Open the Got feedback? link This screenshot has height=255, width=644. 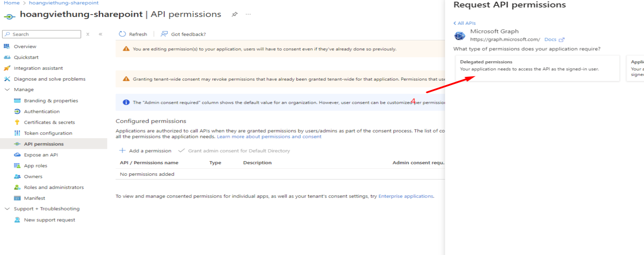(183, 34)
